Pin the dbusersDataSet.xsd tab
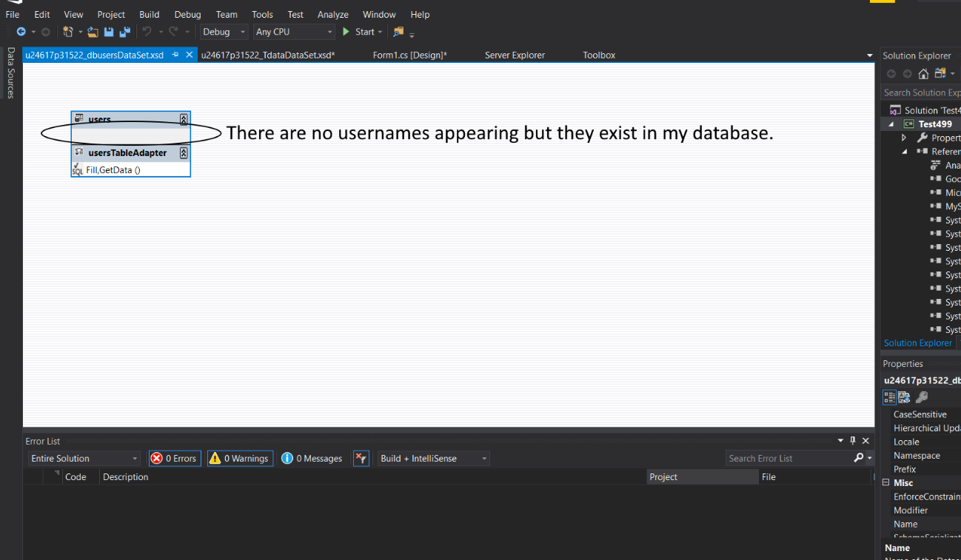Screen dimensions: 961x560 (x=175, y=55)
